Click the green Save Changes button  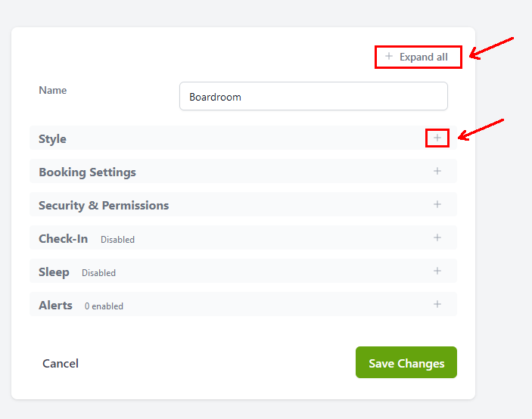click(x=406, y=363)
